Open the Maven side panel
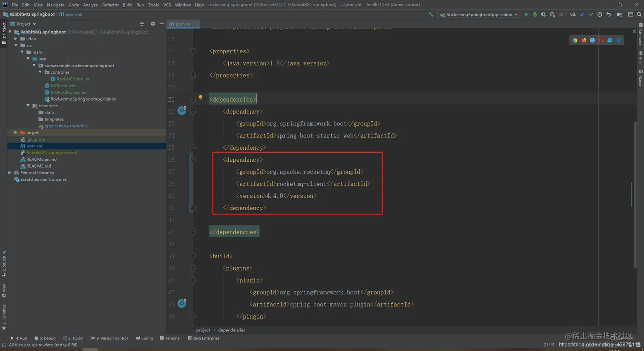644x351 pixels. click(640, 79)
